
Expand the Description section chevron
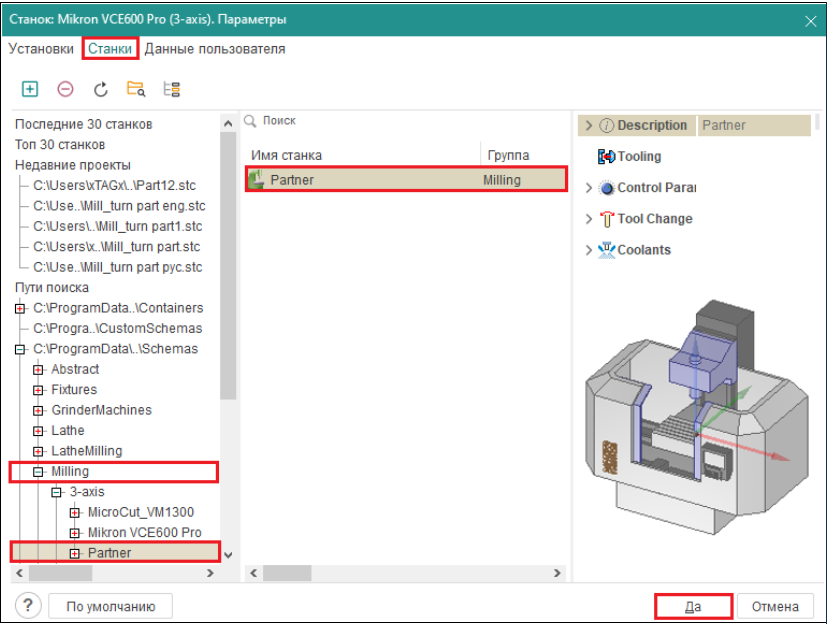pos(589,126)
